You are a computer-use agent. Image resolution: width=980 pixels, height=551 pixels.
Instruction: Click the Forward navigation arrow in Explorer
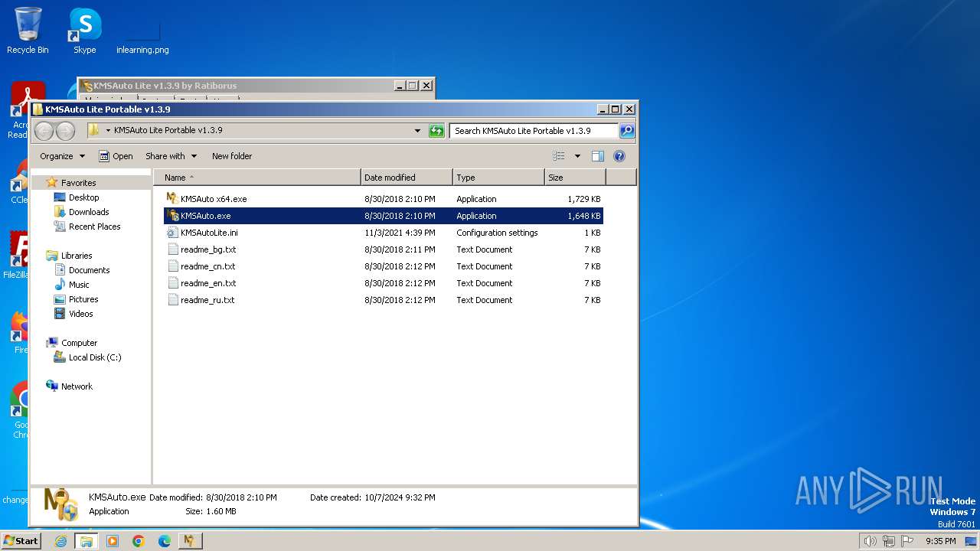(x=66, y=131)
